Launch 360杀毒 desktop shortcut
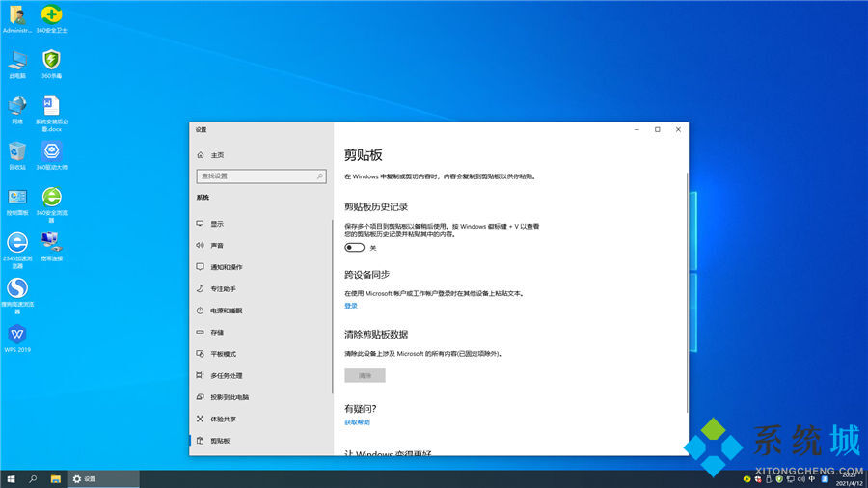This screenshot has height=488, width=868. pos(51,65)
